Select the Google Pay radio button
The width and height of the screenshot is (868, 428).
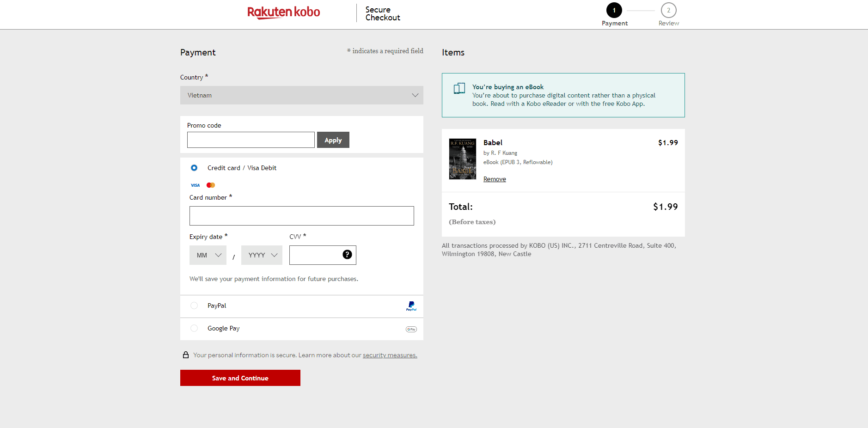click(194, 328)
